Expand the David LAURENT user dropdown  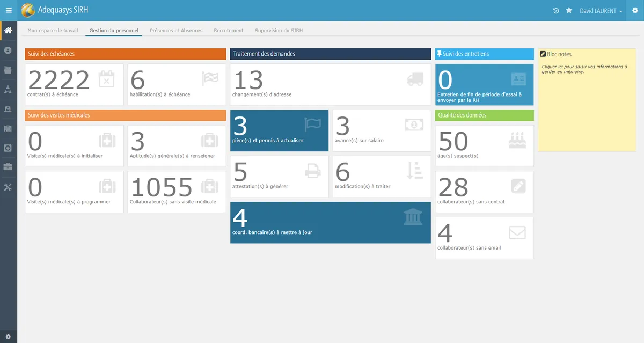[601, 11]
